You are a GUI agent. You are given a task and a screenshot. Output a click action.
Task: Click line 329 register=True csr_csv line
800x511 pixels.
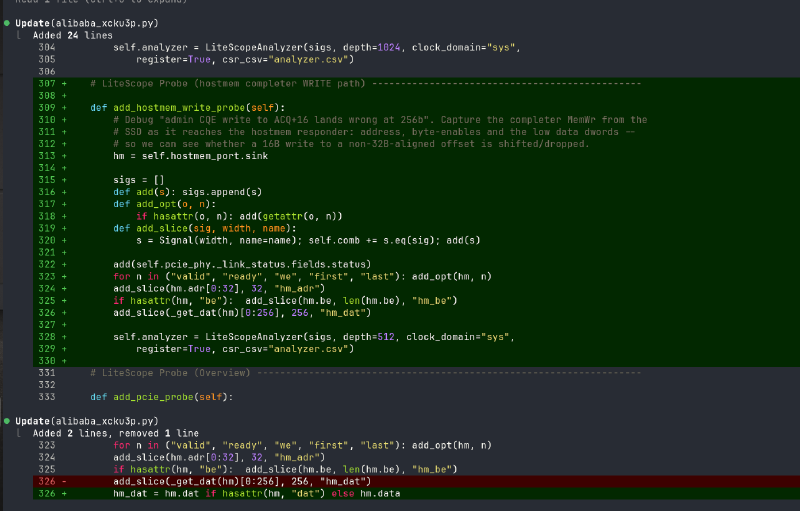tap(245, 349)
